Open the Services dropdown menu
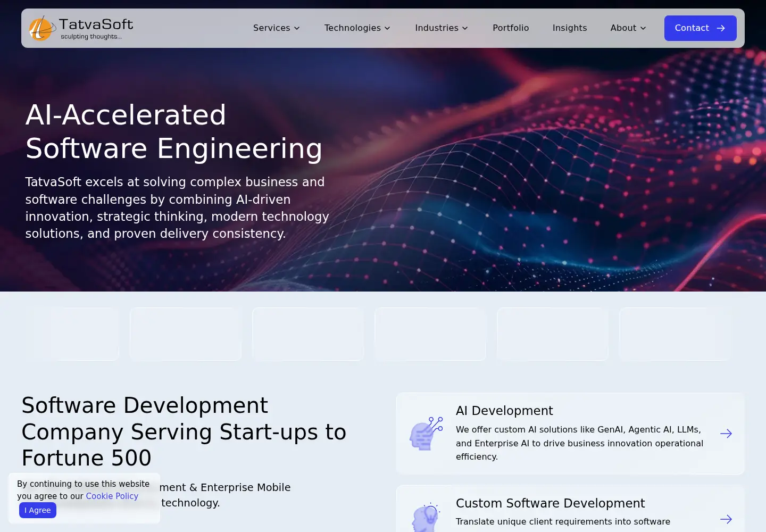This screenshot has width=766, height=532. click(x=277, y=28)
